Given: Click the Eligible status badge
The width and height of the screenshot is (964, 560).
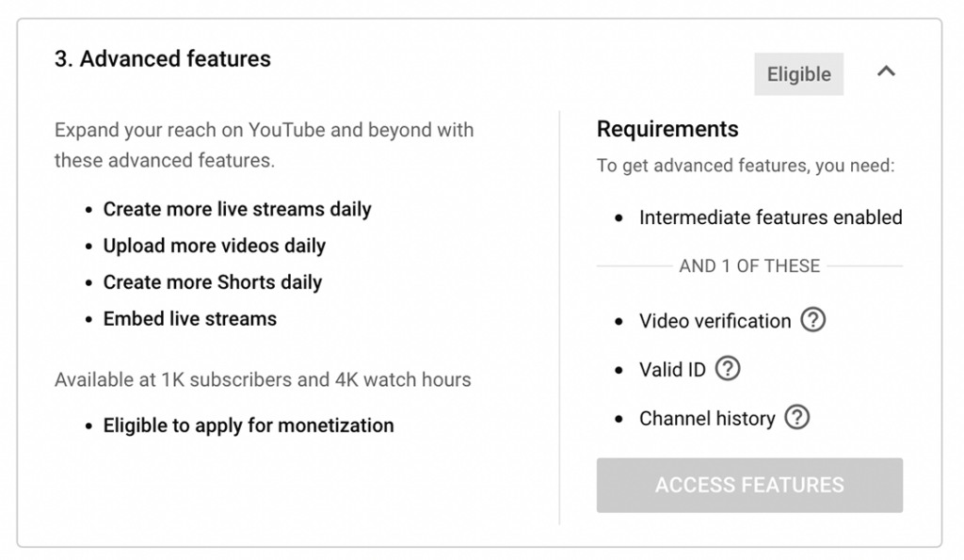Looking at the screenshot, I should 798,73.
